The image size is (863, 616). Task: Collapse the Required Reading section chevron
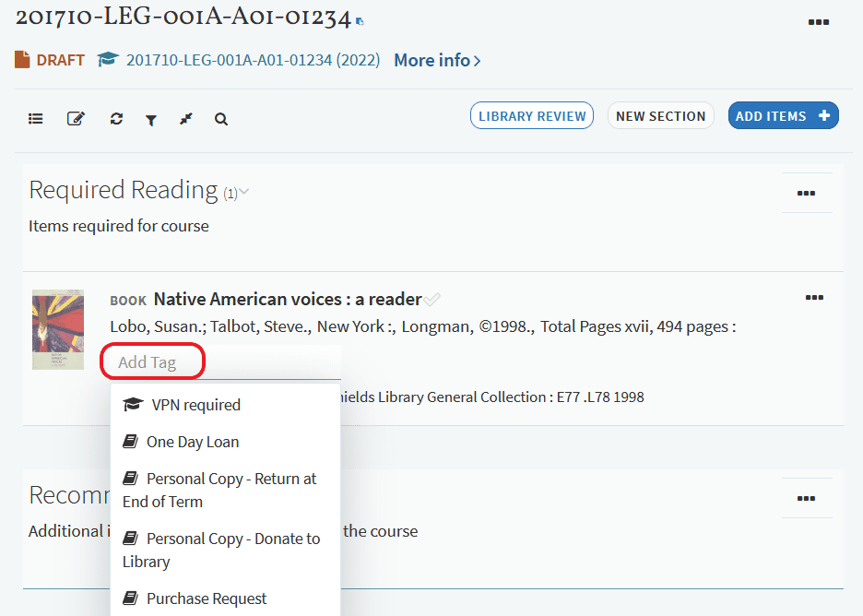(244, 193)
